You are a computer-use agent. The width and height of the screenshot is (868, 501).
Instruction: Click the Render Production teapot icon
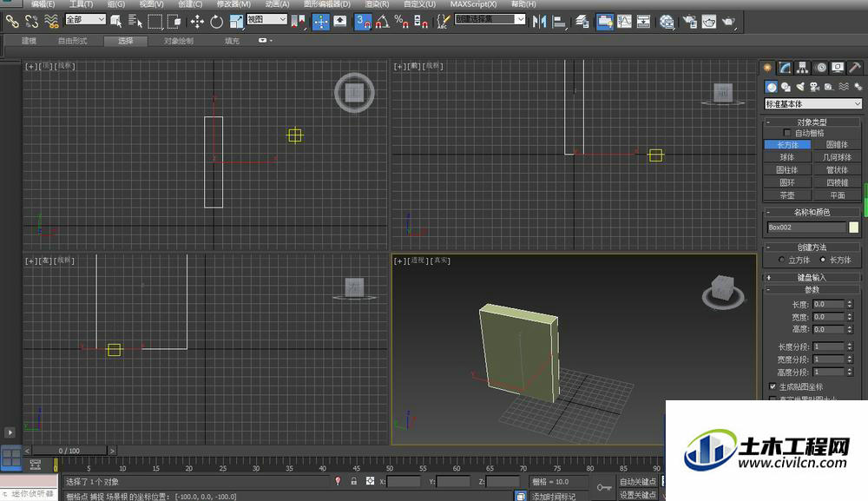pos(728,22)
